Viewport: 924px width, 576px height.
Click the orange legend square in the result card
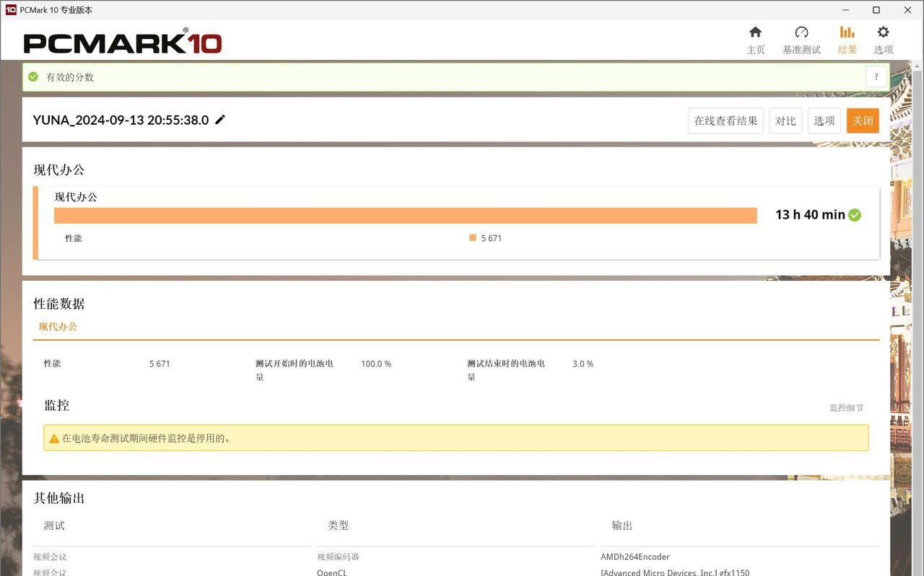click(473, 237)
